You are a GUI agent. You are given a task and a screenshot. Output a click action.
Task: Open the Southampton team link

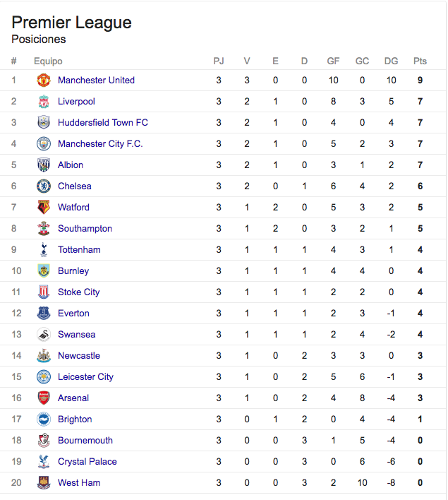click(x=85, y=229)
